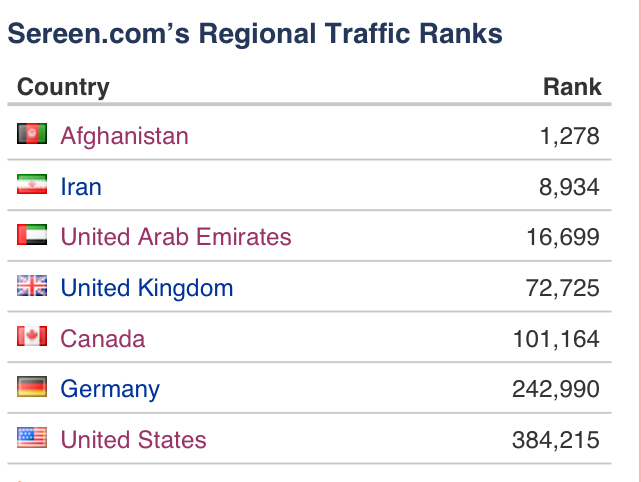Open the United Kingdom link

[146, 288]
